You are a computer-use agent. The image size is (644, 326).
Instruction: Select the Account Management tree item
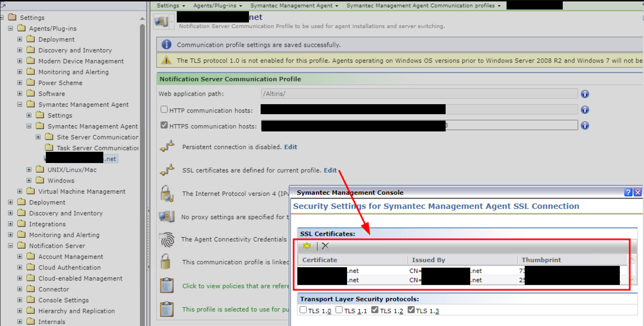point(71,256)
